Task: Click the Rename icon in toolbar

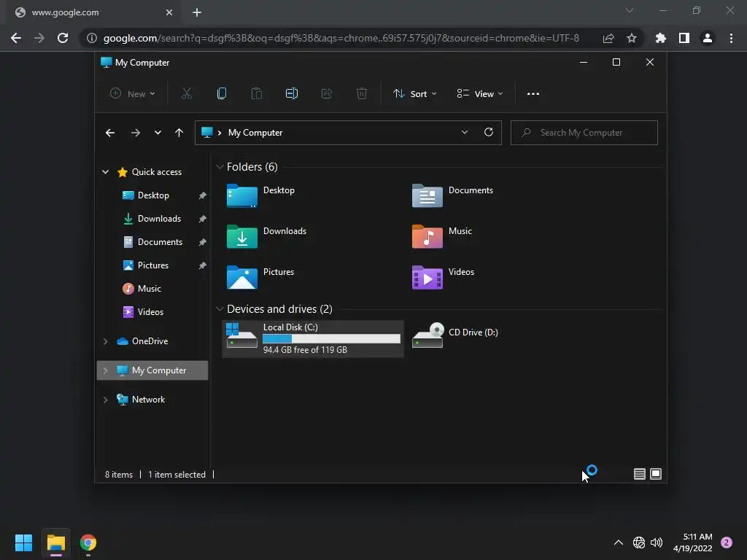Action: point(292,94)
